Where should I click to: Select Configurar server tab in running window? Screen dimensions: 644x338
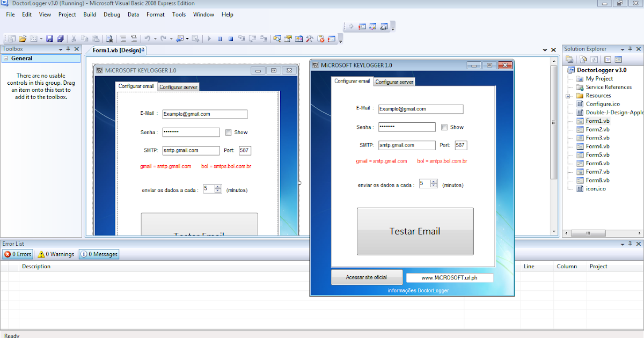click(394, 82)
